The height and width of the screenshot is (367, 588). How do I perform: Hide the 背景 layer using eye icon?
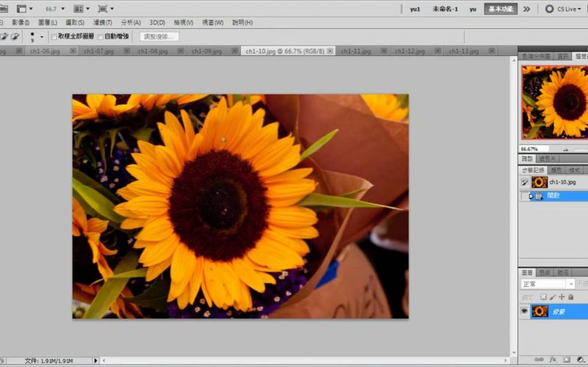(x=525, y=311)
